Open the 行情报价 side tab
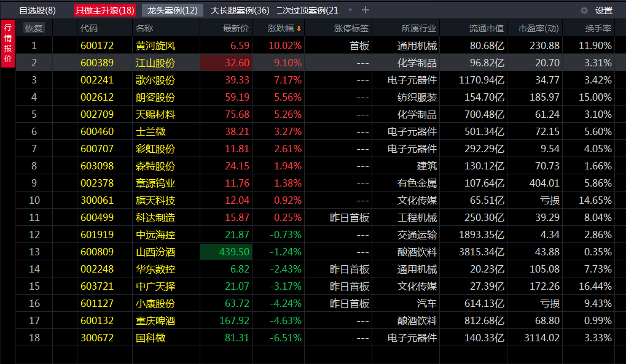The image size is (626, 364). (8, 43)
